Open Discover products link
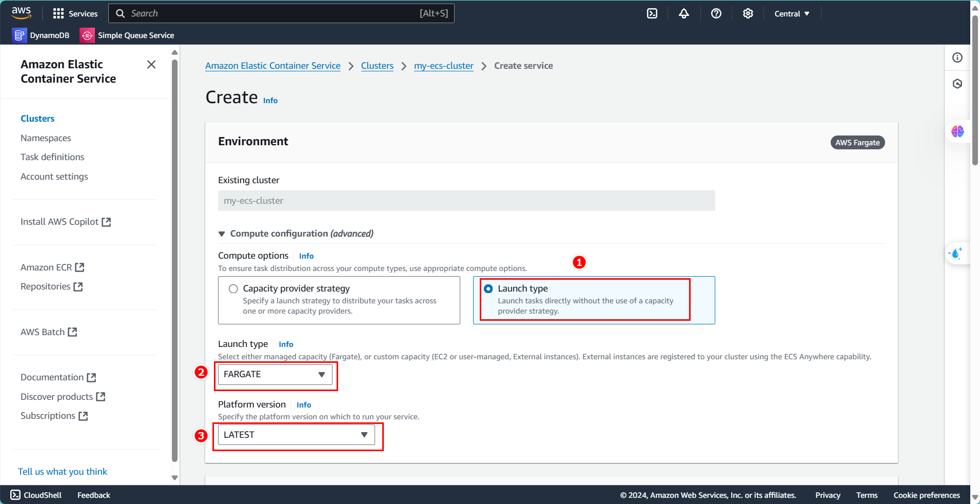The image size is (980, 504). tap(56, 397)
